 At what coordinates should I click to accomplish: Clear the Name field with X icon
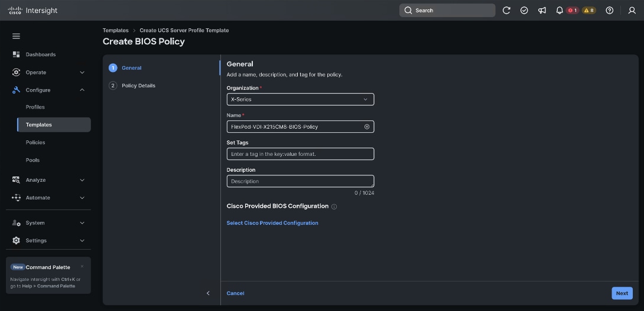tap(367, 127)
